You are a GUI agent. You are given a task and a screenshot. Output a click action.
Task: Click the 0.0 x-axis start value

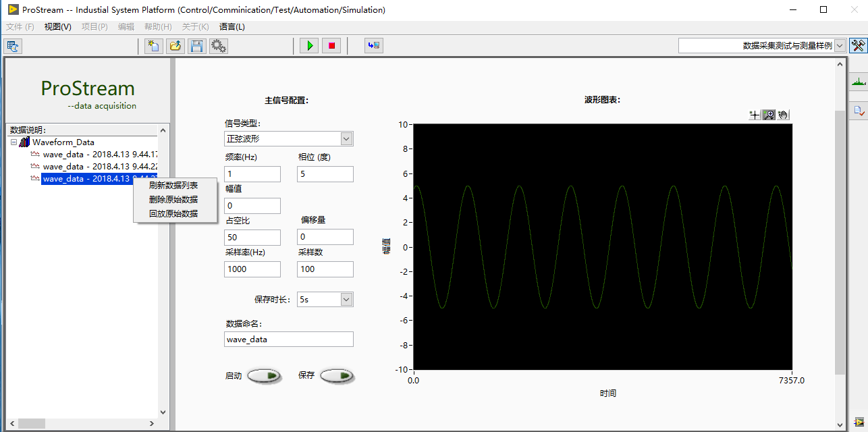point(414,381)
